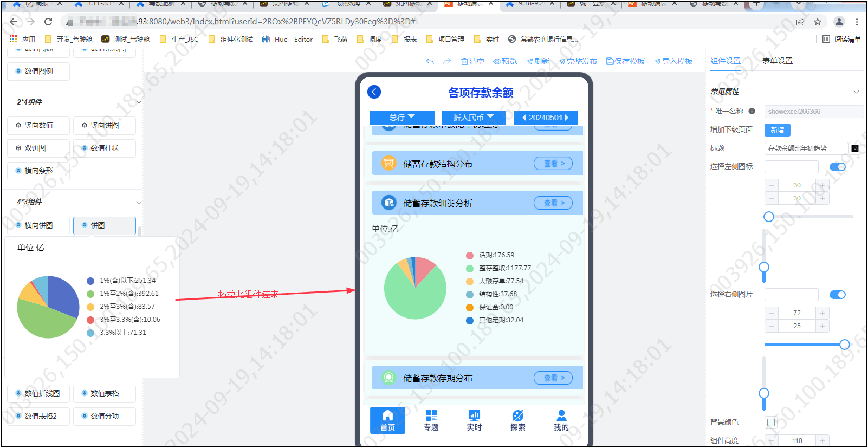Click the 储蓄存款结构分布 orange chart icon
This screenshot has height=448, width=868.
[x=388, y=163]
